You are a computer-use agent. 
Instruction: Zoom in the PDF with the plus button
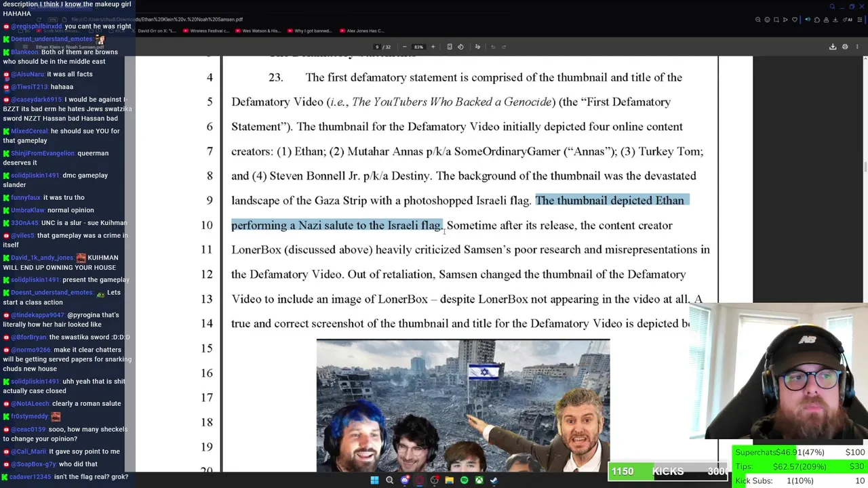click(433, 47)
